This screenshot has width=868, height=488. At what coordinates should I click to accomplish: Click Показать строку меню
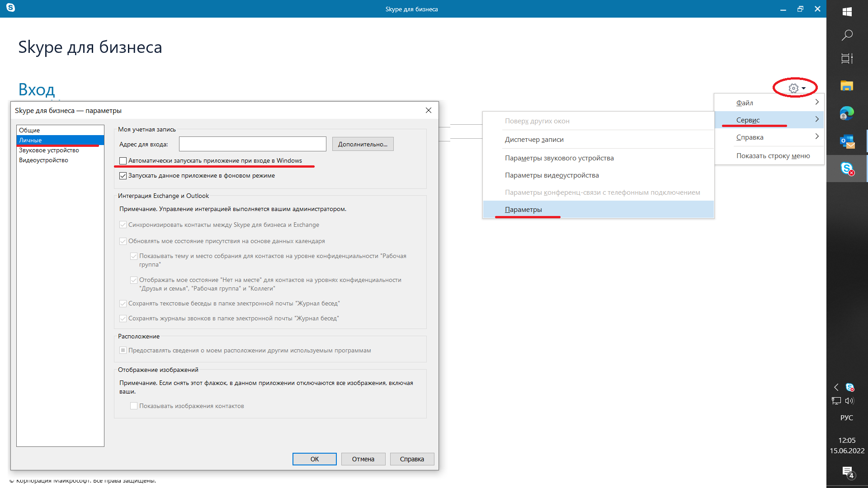pyautogui.click(x=769, y=156)
